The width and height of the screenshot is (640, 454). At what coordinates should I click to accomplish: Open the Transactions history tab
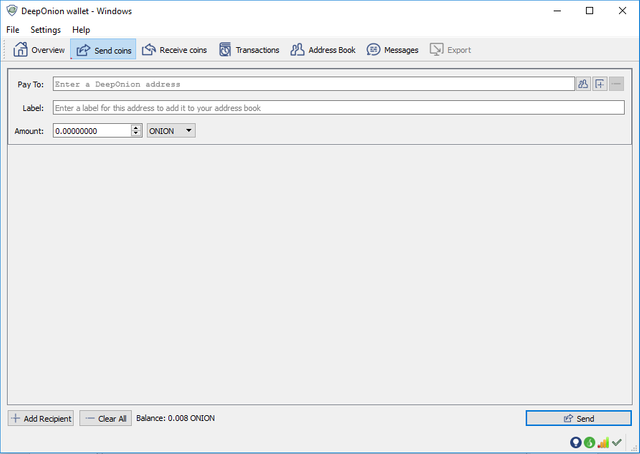(x=249, y=50)
